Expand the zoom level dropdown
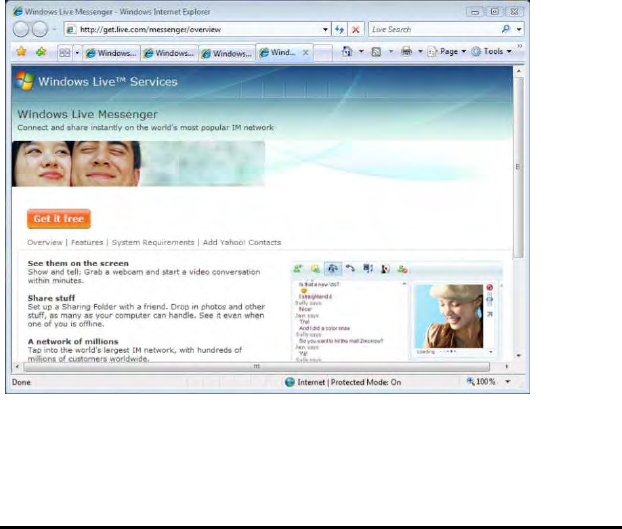 pos(507,381)
